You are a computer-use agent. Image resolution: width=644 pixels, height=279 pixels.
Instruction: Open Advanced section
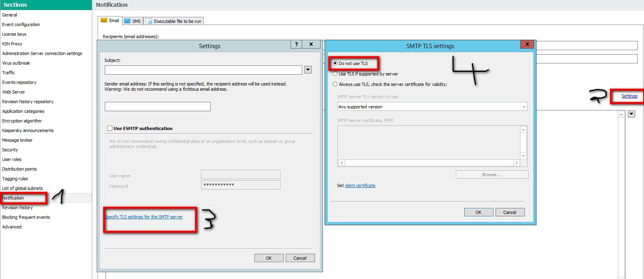point(12,227)
